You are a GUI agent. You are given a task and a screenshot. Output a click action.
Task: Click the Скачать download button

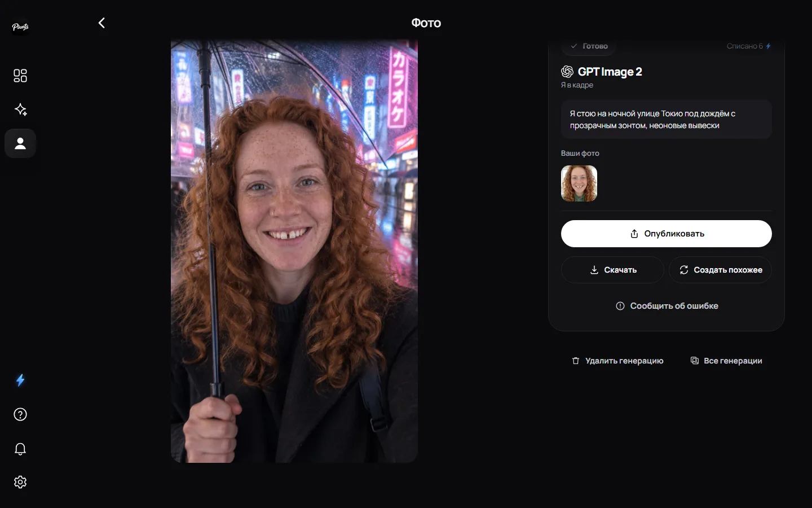click(612, 270)
